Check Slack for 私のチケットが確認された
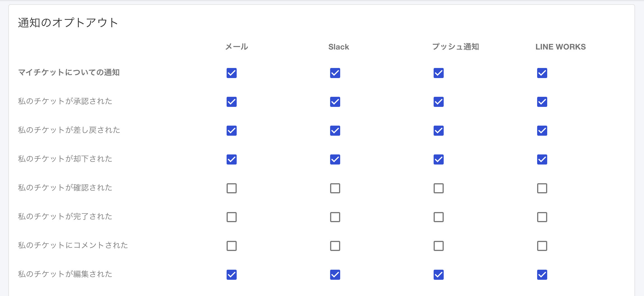The width and height of the screenshot is (644, 296). point(335,188)
